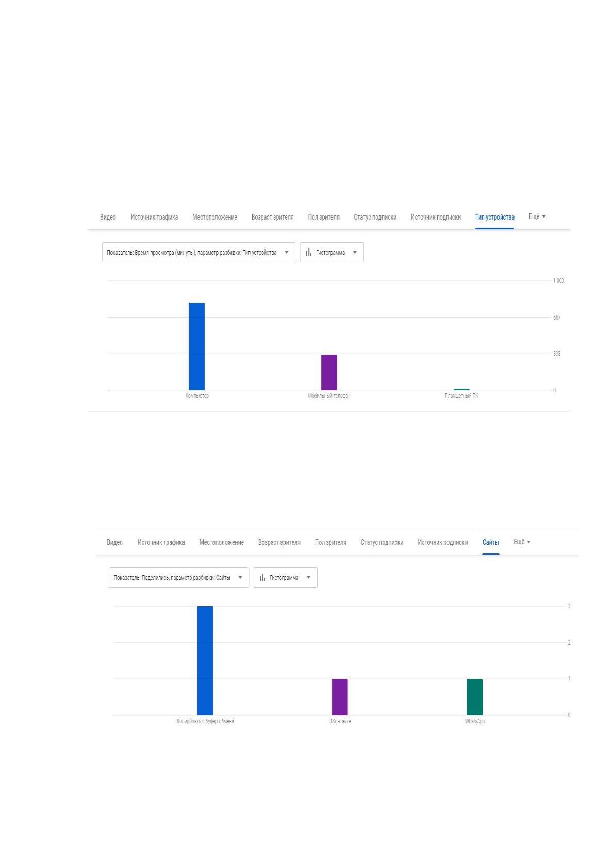
Task: Open Местоположение tab in top analytics panel
Action: point(214,217)
